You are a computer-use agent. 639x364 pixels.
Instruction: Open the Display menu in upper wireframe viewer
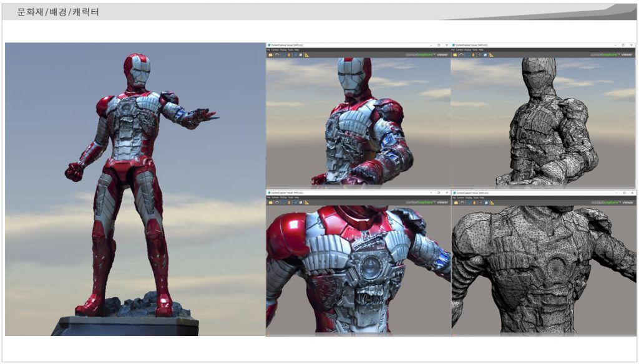coord(467,50)
